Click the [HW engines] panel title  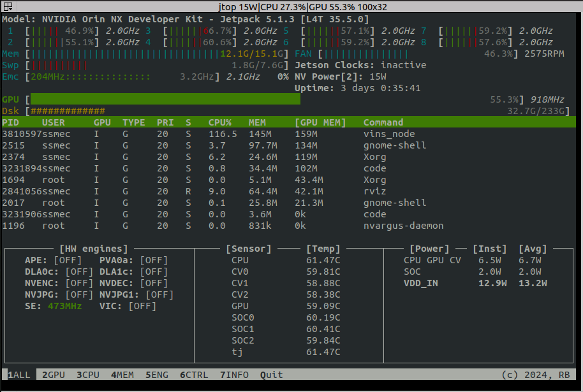(94, 249)
